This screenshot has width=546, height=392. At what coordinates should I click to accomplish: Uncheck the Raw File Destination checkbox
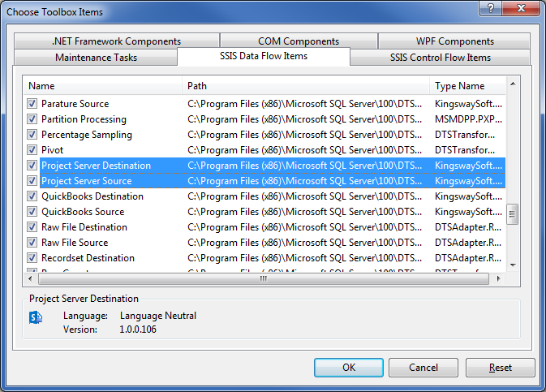click(x=32, y=227)
